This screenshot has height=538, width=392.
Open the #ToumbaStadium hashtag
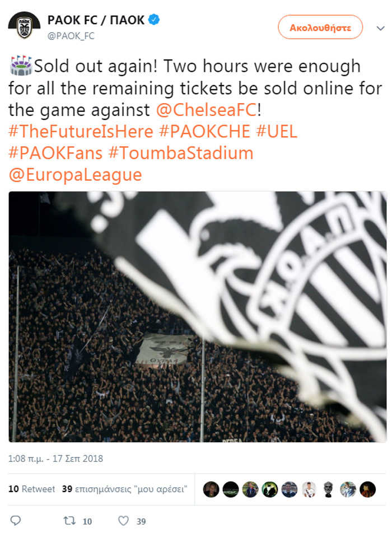(x=181, y=153)
